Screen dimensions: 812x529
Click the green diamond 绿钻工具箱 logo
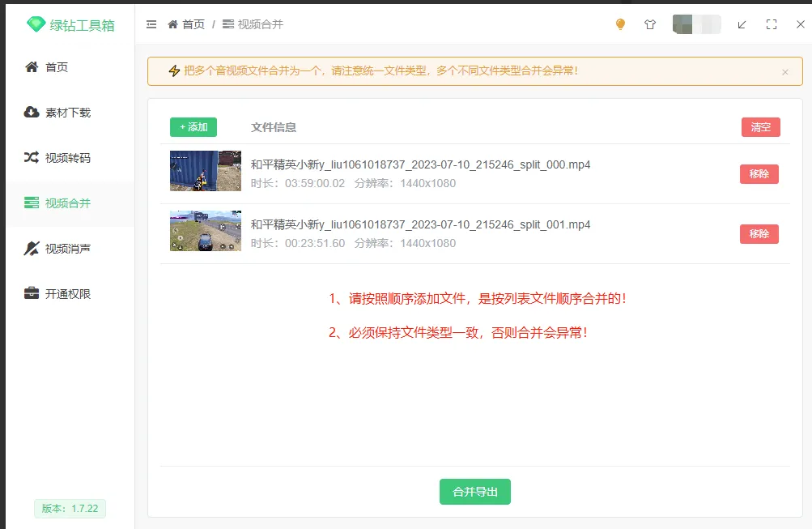36,24
